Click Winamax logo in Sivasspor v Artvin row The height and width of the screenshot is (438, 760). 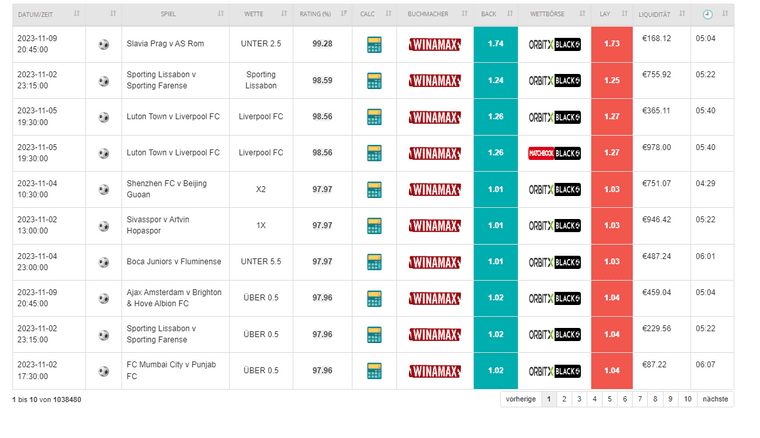[x=435, y=226]
